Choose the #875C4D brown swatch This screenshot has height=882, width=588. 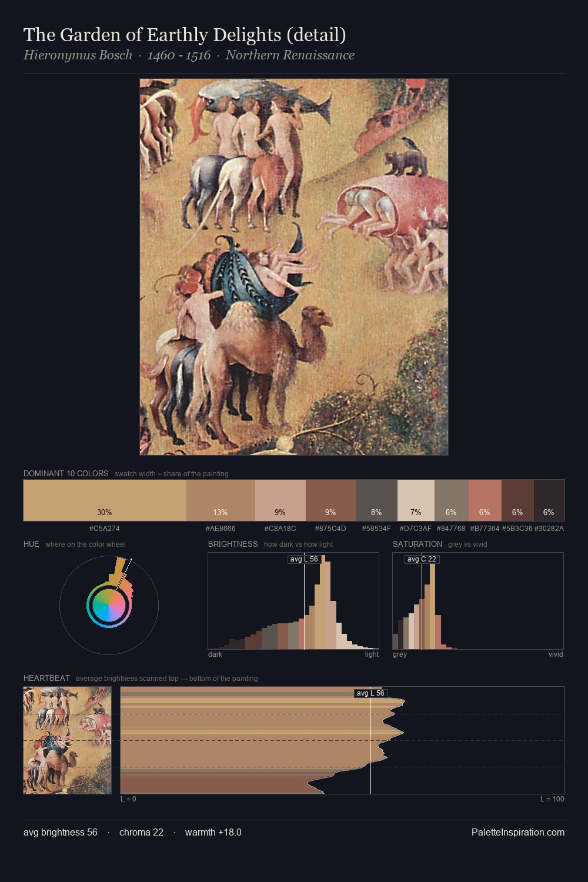(330, 500)
